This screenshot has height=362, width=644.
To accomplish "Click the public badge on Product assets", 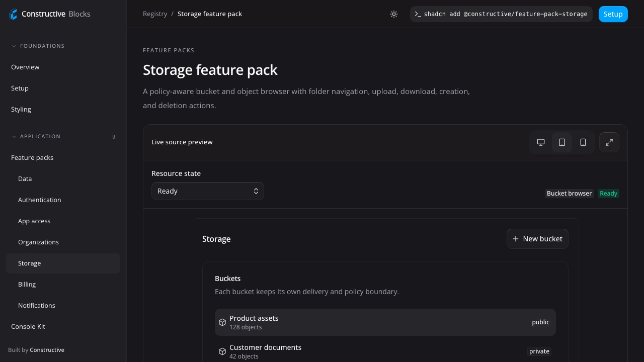I will click(541, 322).
